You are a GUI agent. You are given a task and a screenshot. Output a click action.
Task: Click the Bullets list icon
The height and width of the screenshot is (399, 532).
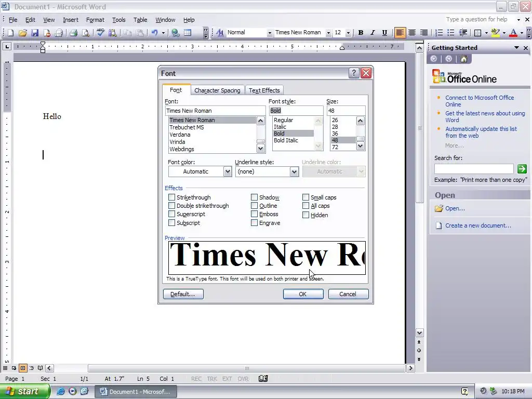tap(450, 33)
